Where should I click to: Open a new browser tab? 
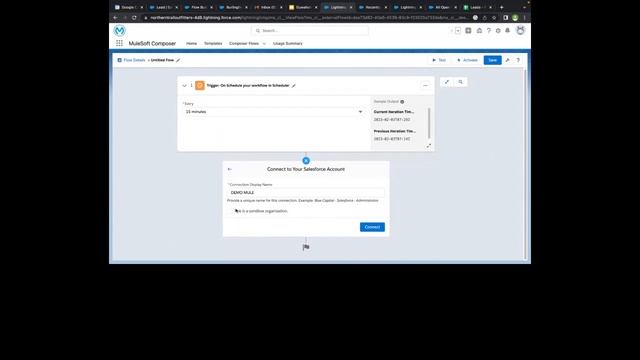coord(502,7)
